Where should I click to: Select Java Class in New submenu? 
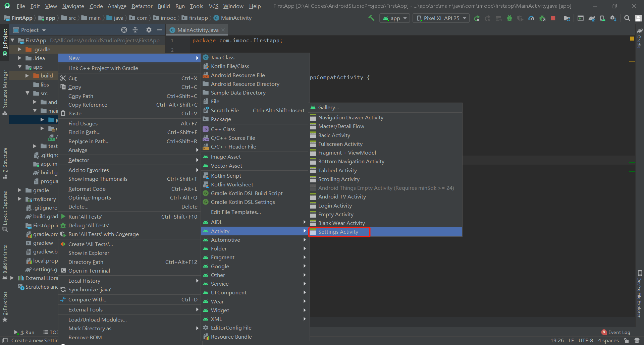[x=255, y=57]
